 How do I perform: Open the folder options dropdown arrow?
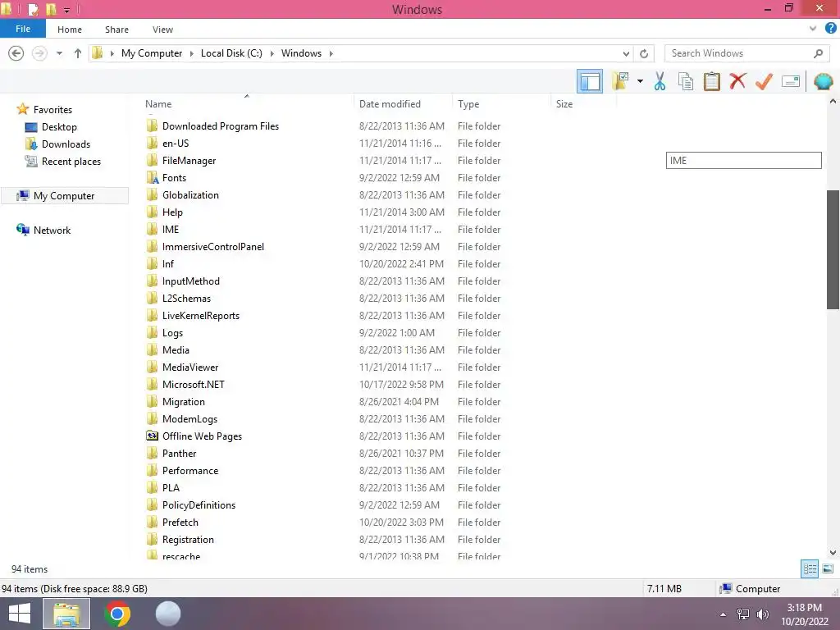pos(640,81)
